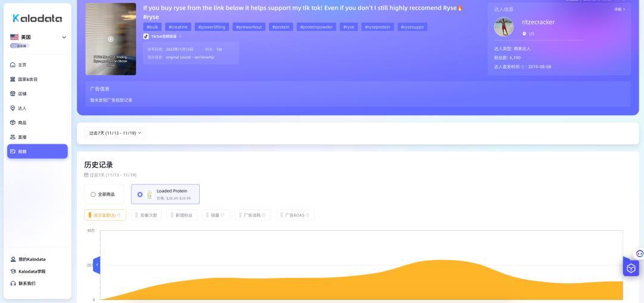Click the left collapse arrow tab on chart

pos(97,265)
